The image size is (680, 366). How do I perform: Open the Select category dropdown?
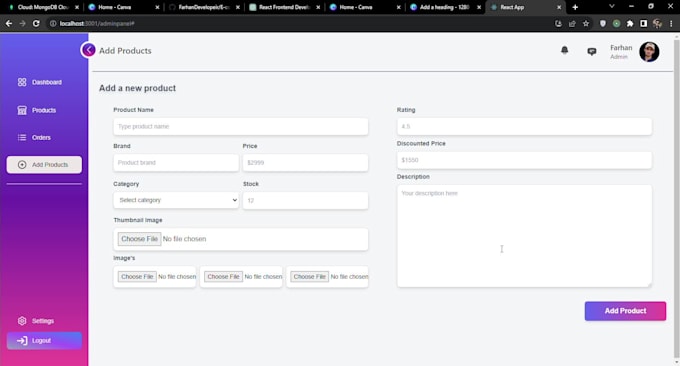[176, 200]
